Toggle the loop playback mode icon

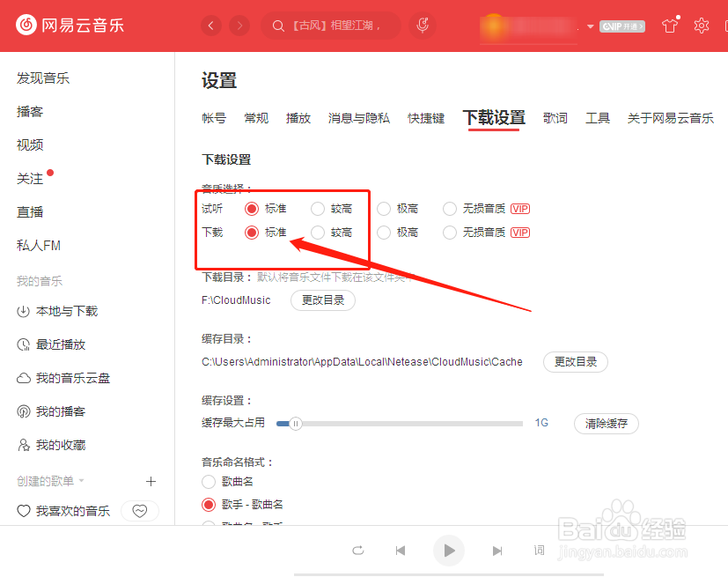pos(358,551)
